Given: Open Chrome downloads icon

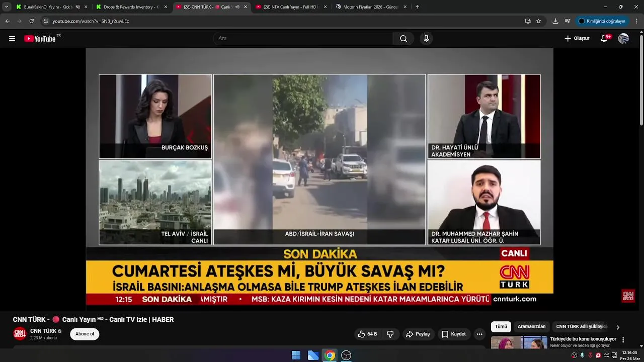Looking at the screenshot, I should [x=555, y=21].
